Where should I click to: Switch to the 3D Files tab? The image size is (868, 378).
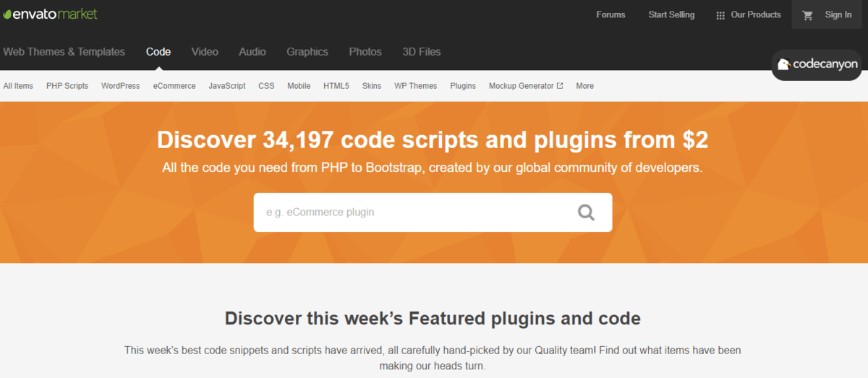[x=422, y=51]
